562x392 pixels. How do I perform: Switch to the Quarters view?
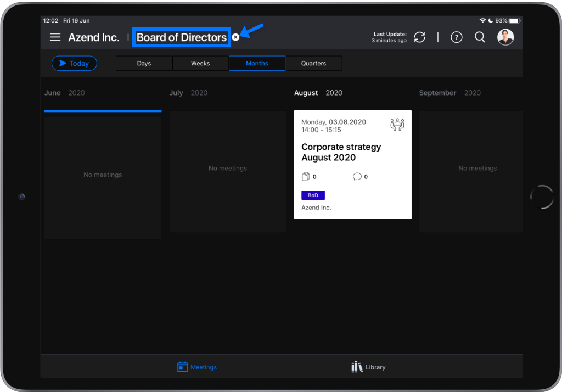pos(313,64)
